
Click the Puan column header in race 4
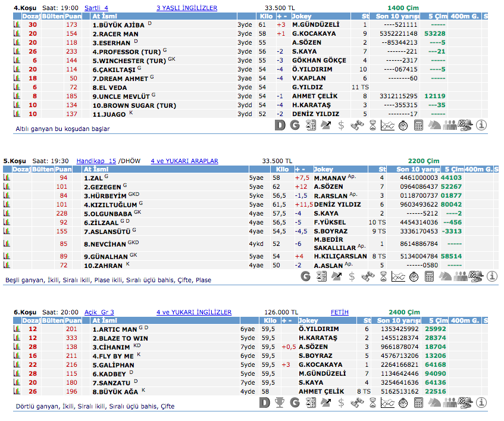pos(72,17)
